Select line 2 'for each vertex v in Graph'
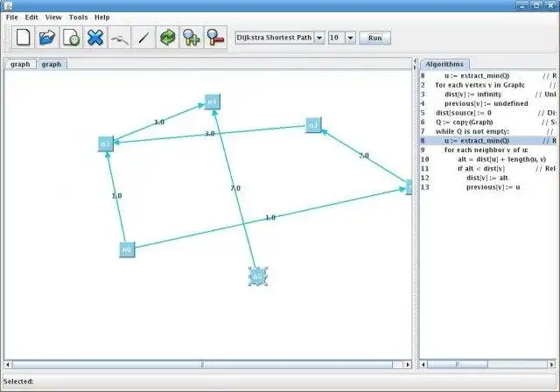The width and height of the screenshot is (560, 392). point(488,85)
